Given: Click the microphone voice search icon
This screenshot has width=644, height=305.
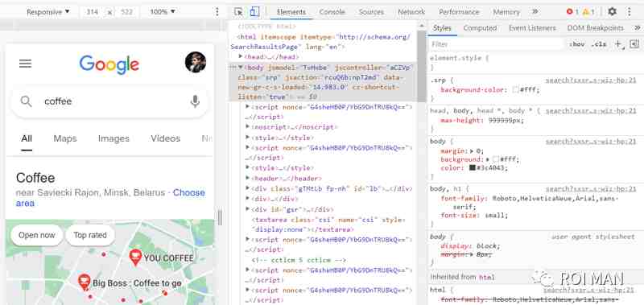Looking at the screenshot, I should [x=195, y=101].
